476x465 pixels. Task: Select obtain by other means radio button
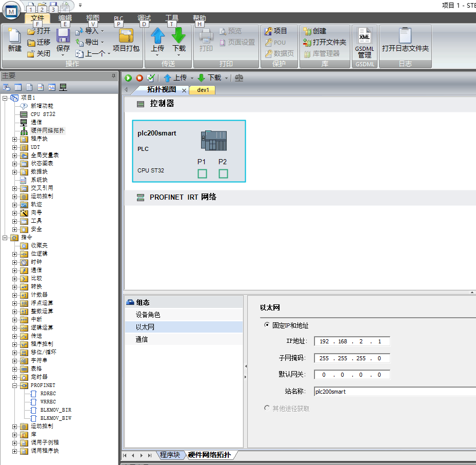pos(267,408)
